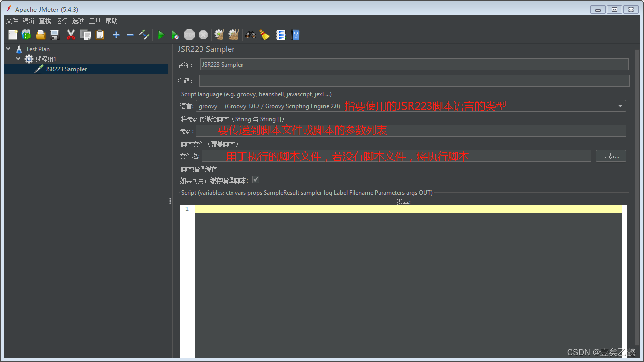The image size is (644, 362).
Task: Open templates with the green box icon
Action: coord(26,35)
